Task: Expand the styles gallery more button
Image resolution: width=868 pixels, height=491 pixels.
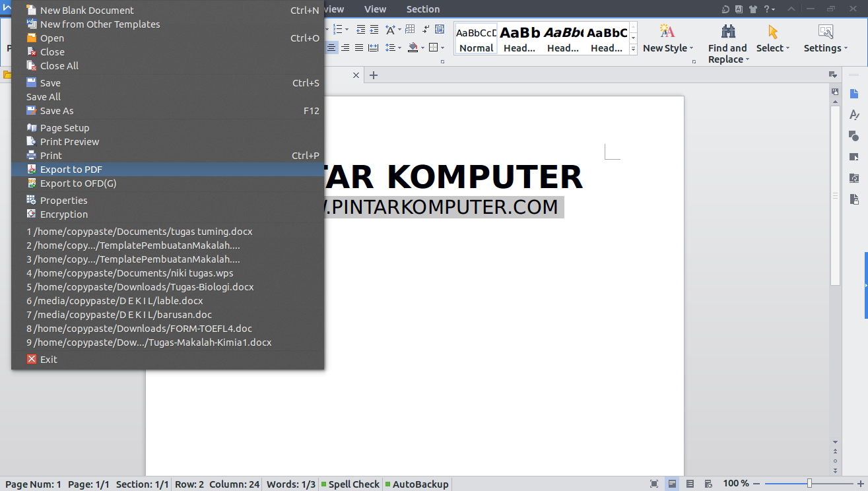Action: point(634,49)
